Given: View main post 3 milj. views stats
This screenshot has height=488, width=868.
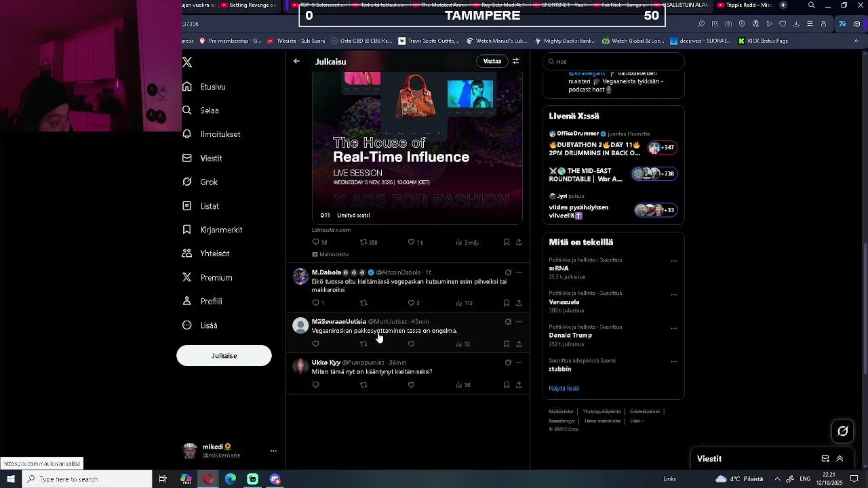Looking at the screenshot, I should pyautogui.click(x=467, y=242).
